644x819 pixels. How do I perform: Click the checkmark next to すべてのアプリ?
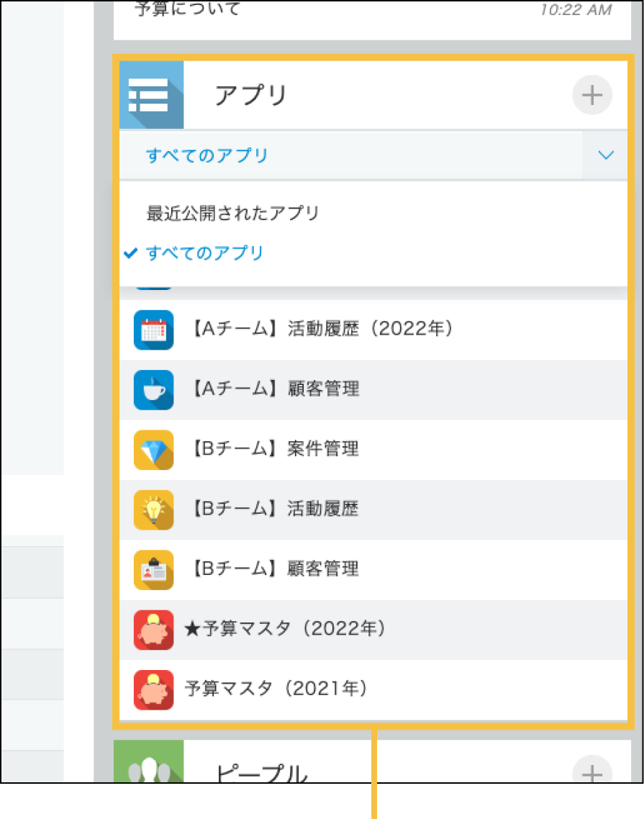click(132, 253)
